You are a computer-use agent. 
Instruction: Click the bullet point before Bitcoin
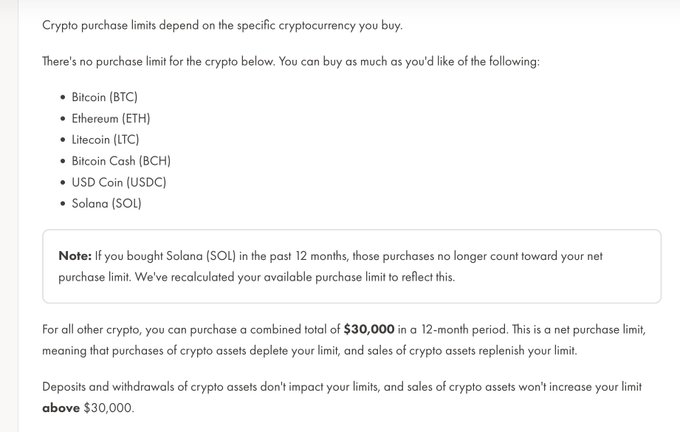point(63,97)
